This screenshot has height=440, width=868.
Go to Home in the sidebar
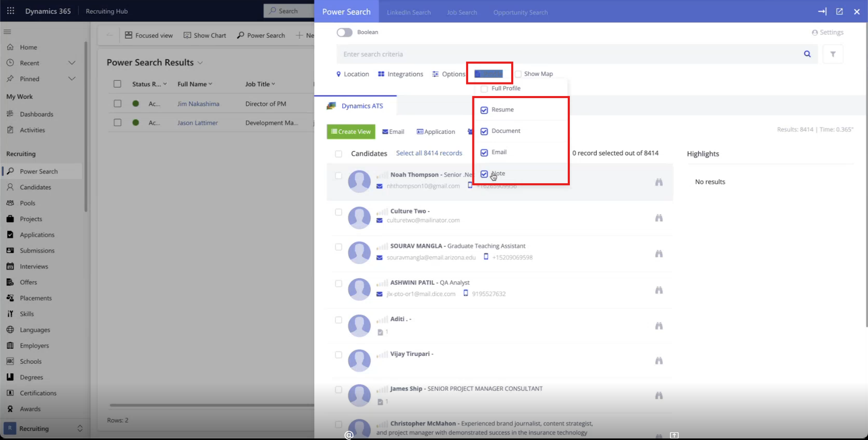(x=29, y=47)
